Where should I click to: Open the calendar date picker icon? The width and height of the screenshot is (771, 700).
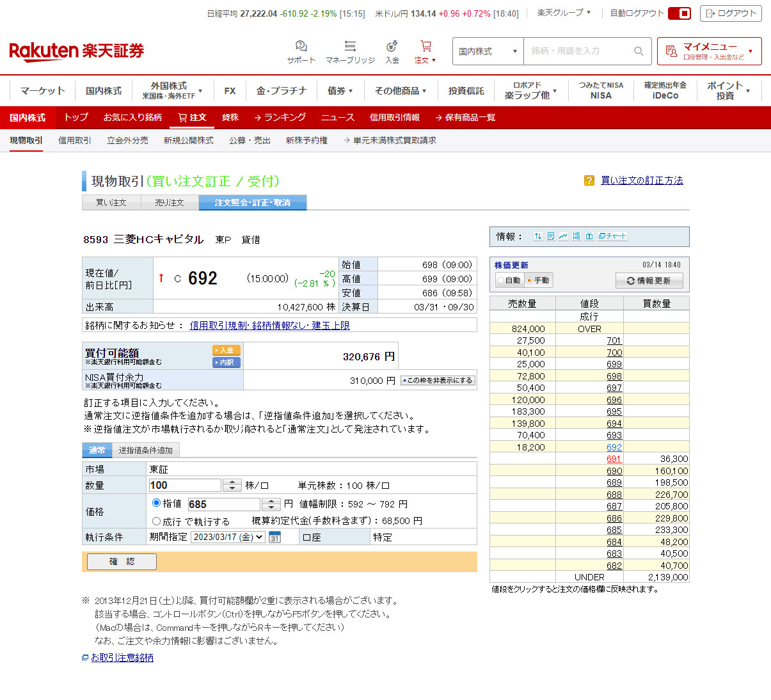[x=274, y=537]
